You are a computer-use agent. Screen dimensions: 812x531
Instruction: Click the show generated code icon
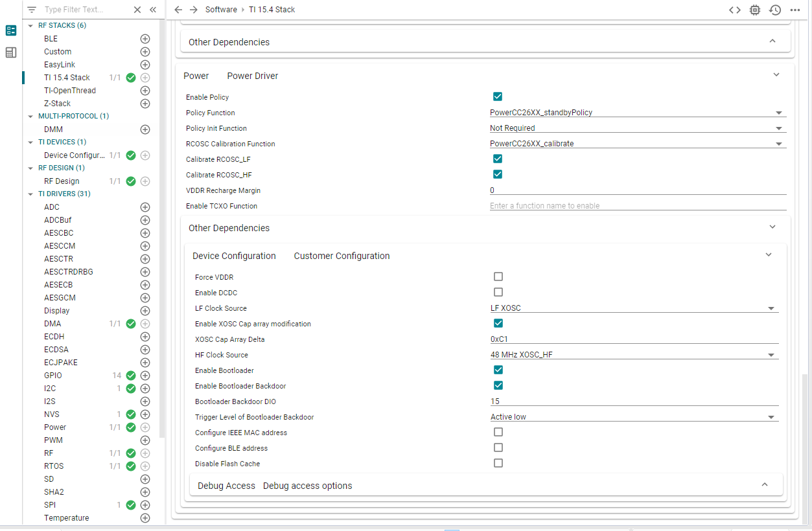click(734, 10)
